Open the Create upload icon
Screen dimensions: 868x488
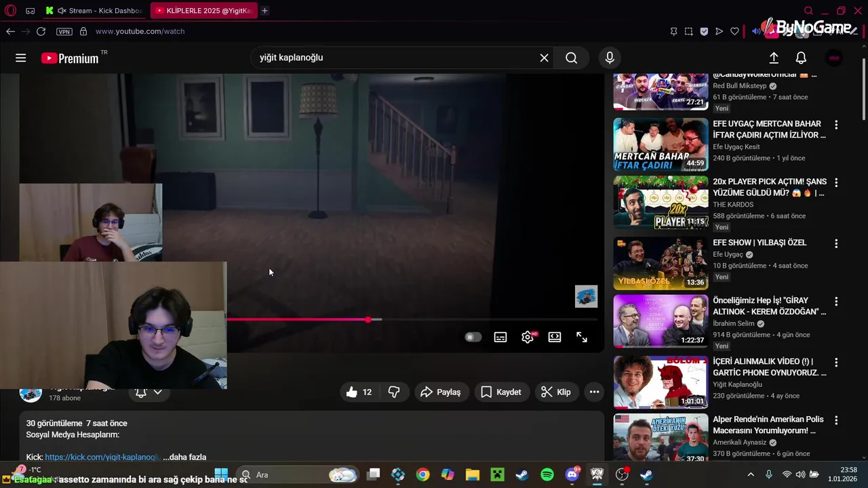(774, 58)
